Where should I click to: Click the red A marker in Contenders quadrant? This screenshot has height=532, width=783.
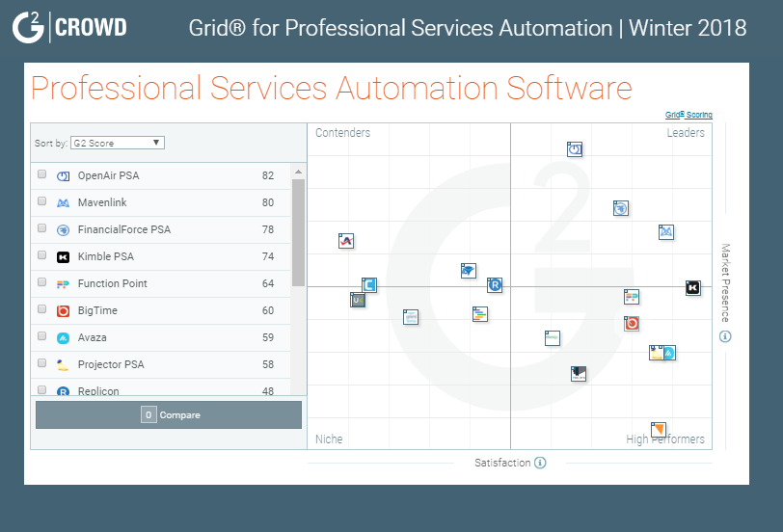(346, 241)
